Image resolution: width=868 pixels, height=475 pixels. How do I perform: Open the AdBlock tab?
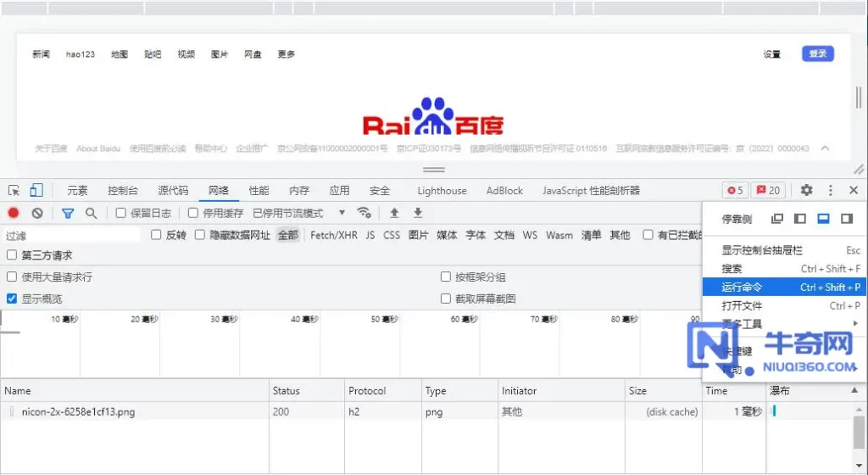(x=504, y=191)
